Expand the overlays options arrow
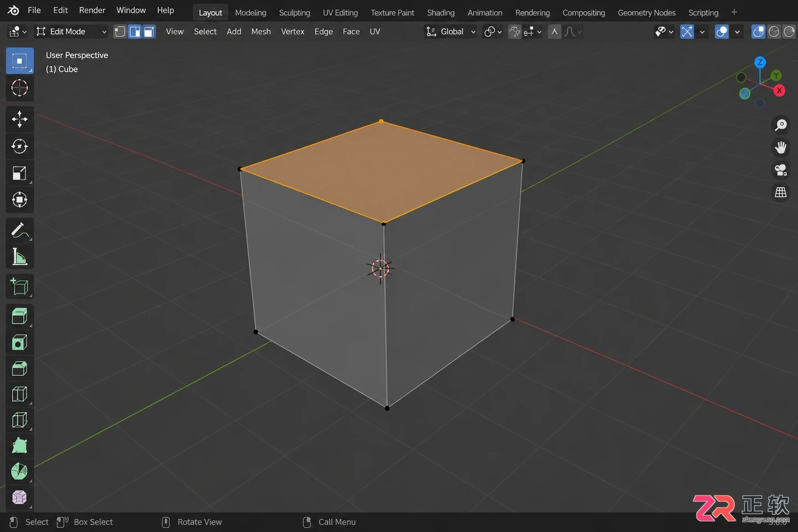 pyautogui.click(x=737, y=32)
